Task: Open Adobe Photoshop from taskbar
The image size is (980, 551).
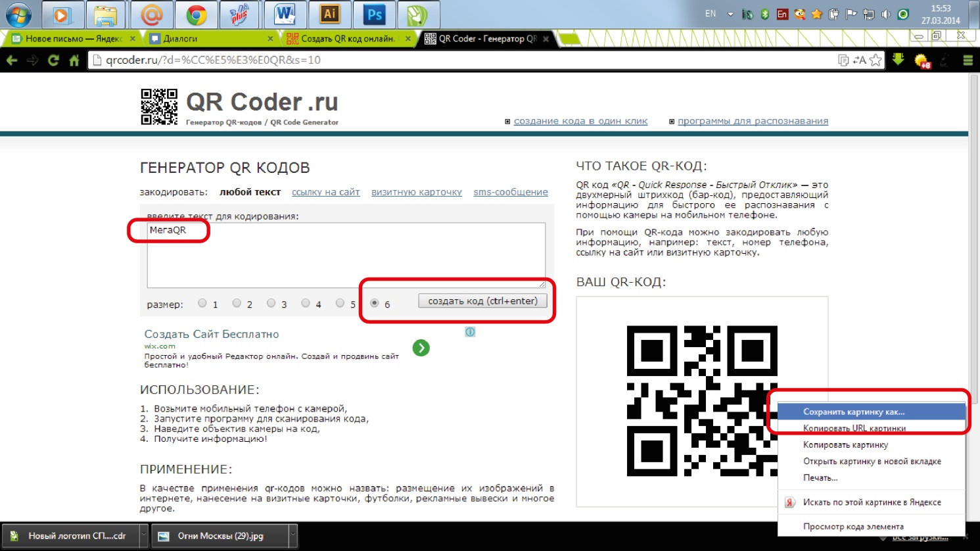Action: [x=374, y=14]
